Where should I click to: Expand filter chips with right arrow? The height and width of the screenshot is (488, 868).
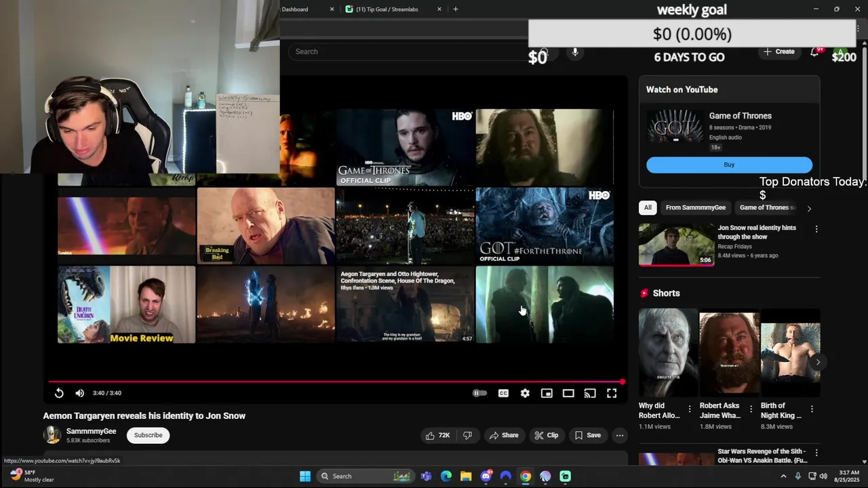(808, 208)
